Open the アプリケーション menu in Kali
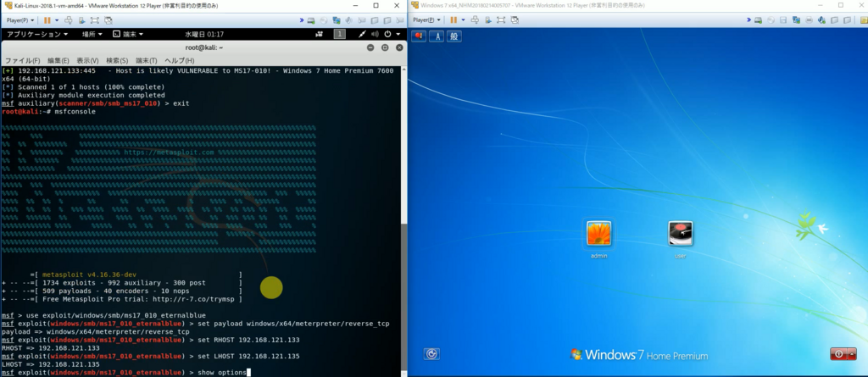This screenshot has width=868, height=377. (37, 34)
